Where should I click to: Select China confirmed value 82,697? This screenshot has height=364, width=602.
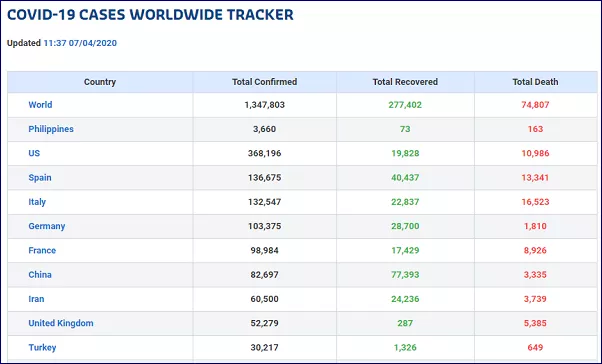pyautogui.click(x=265, y=275)
